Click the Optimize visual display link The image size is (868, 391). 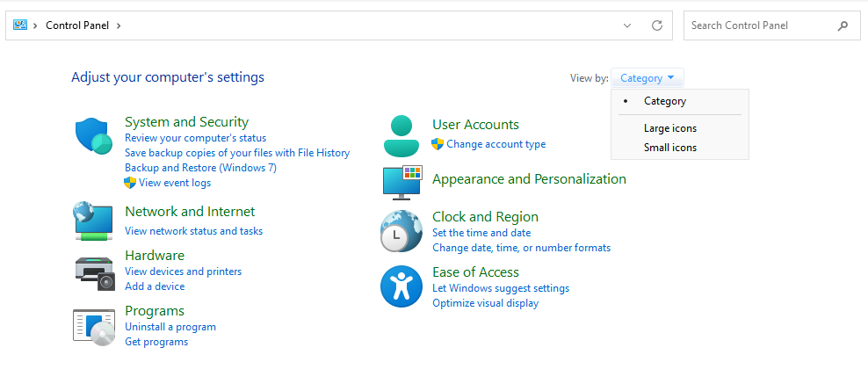coord(486,303)
